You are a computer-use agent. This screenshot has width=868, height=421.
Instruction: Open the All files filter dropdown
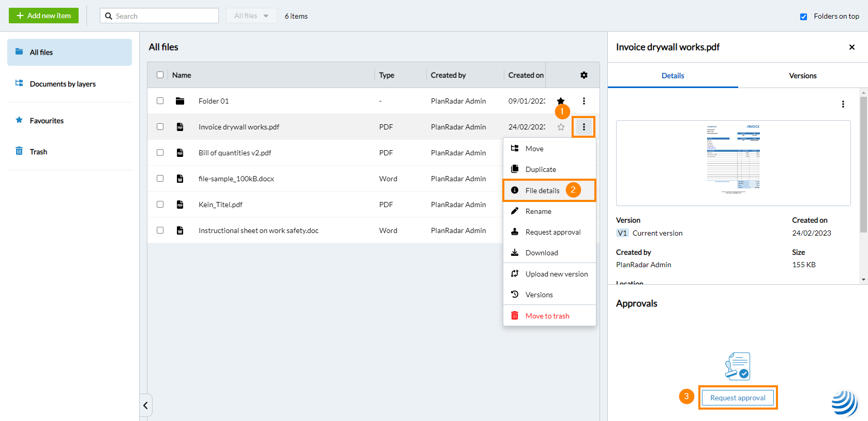pyautogui.click(x=251, y=16)
